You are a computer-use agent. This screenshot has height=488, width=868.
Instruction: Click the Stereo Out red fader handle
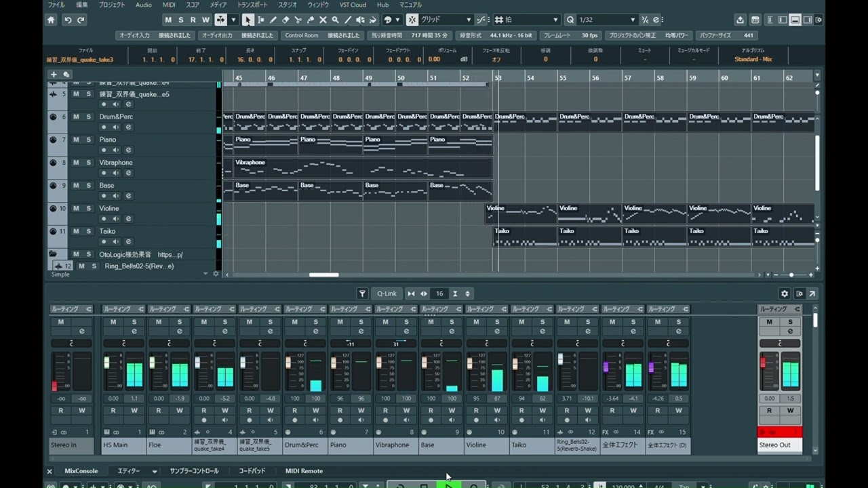click(763, 363)
